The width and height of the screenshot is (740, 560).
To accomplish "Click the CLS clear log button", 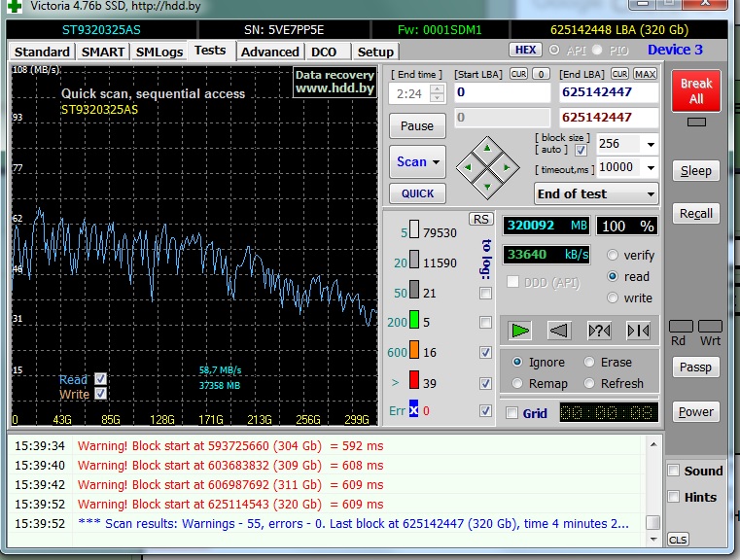I will pos(678,540).
